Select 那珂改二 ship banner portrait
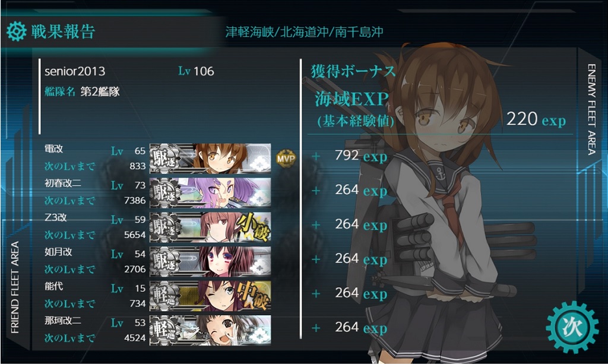 pyautogui.click(x=210, y=330)
